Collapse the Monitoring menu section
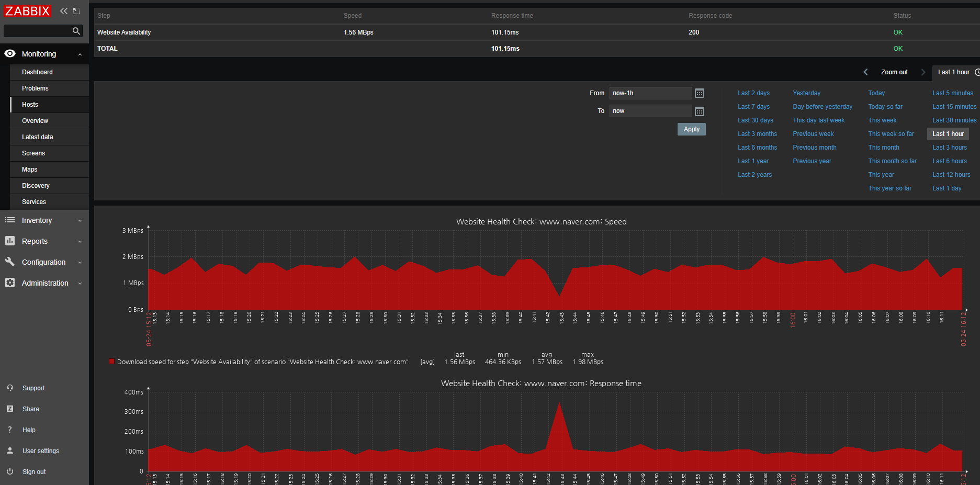 pyautogui.click(x=80, y=53)
